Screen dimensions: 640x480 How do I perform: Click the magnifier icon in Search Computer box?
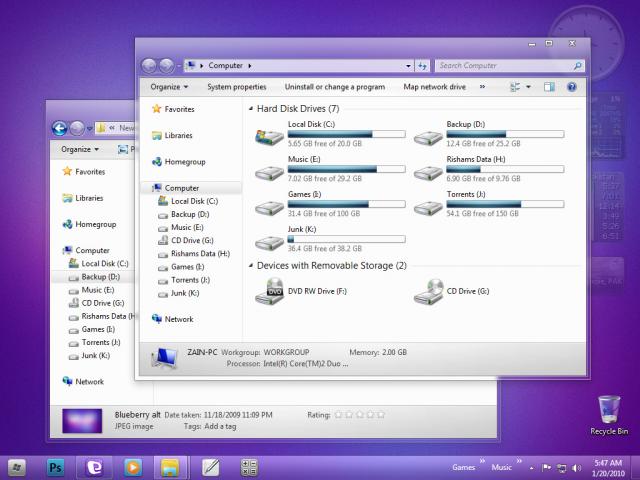click(578, 66)
